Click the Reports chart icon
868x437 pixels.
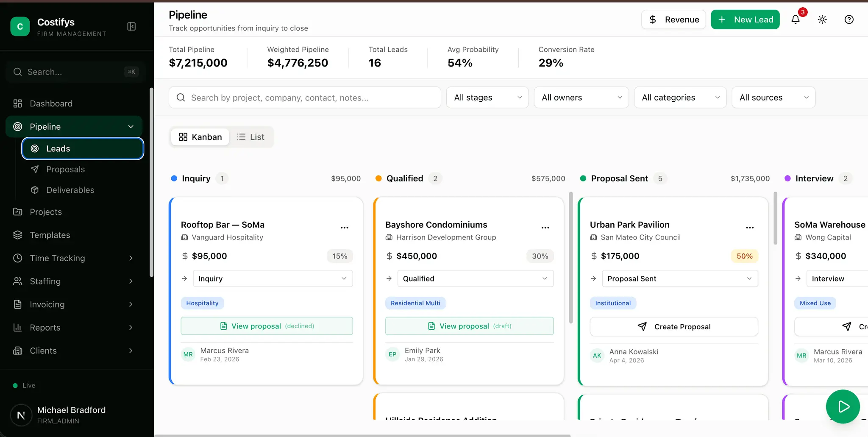[17, 327]
